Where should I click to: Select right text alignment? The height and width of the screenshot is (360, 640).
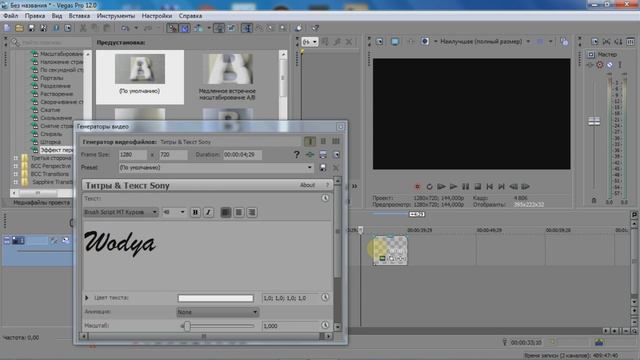pyautogui.click(x=252, y=212)
